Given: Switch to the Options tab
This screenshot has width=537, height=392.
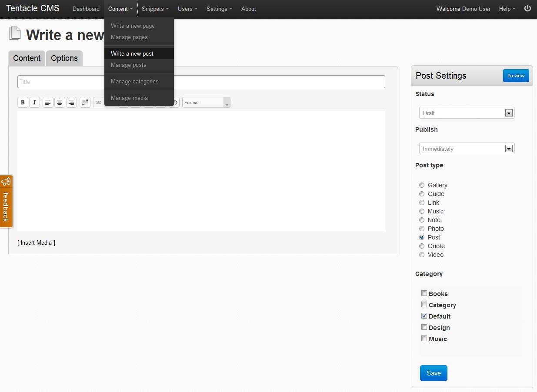Looking at the screenshot, I should pyautogui.click(x=64, y=58).
